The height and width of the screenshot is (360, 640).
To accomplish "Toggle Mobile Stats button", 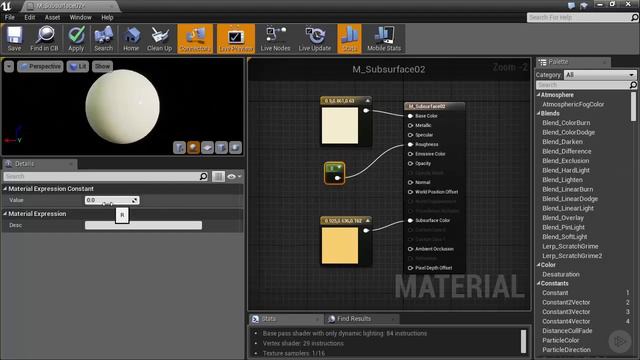I will point(384,38).
